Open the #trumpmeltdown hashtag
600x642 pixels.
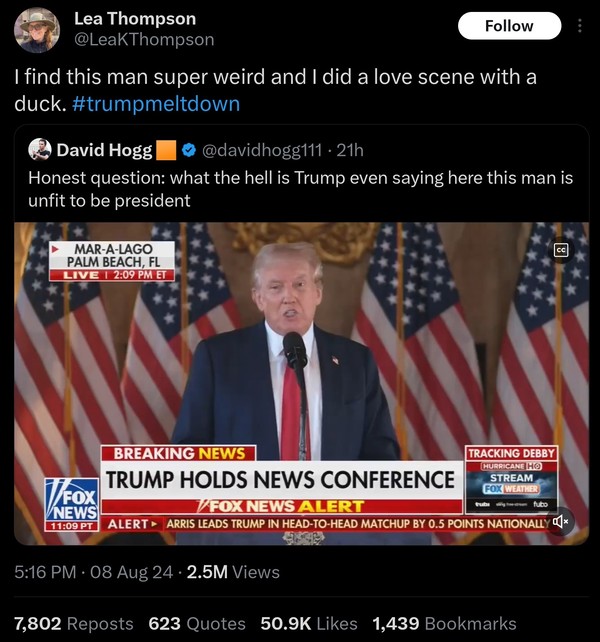tap(156, 104)
